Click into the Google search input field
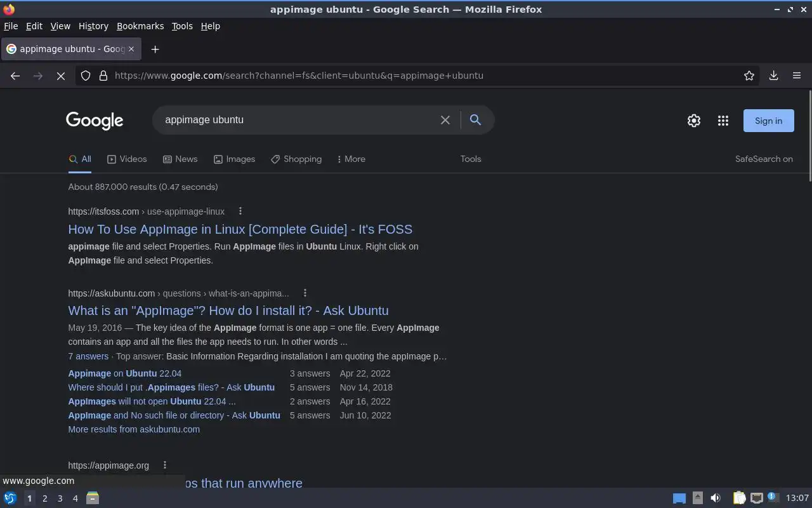The width and height of the screenshot is (812, 508). 298,120
